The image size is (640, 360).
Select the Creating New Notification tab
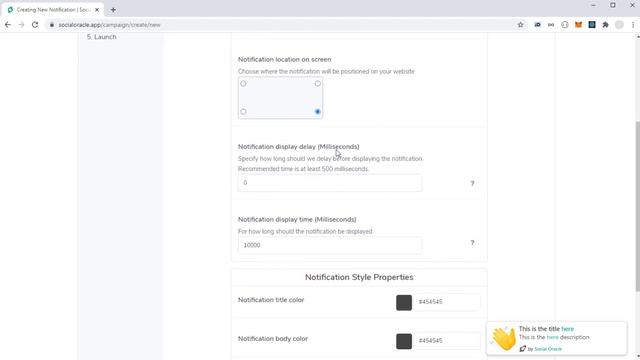point(53,10)
